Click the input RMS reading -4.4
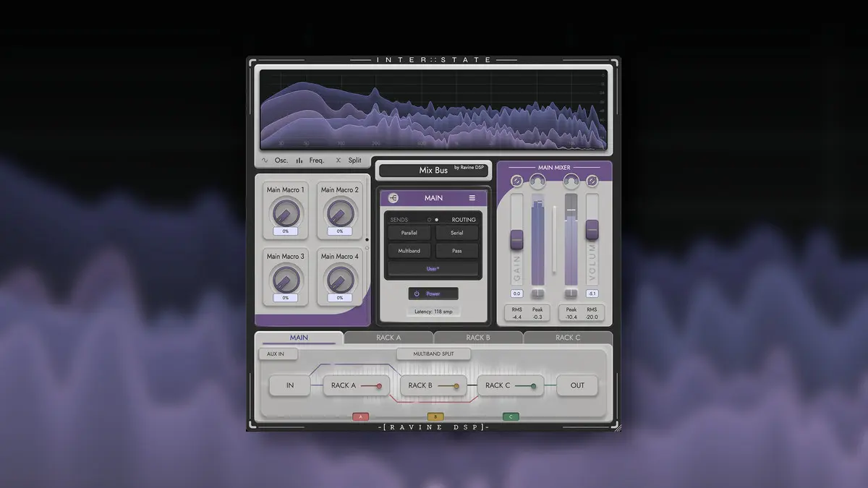The image size is (868, 488). click(516, 317)
